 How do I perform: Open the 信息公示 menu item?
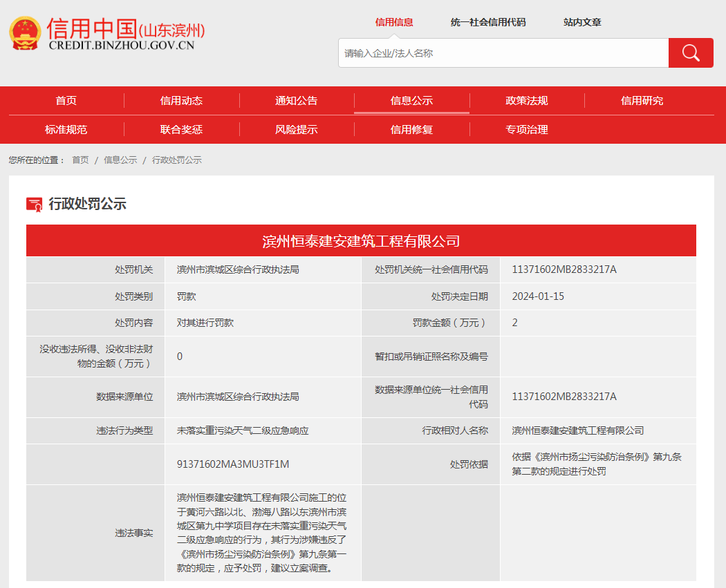[411, 100]
